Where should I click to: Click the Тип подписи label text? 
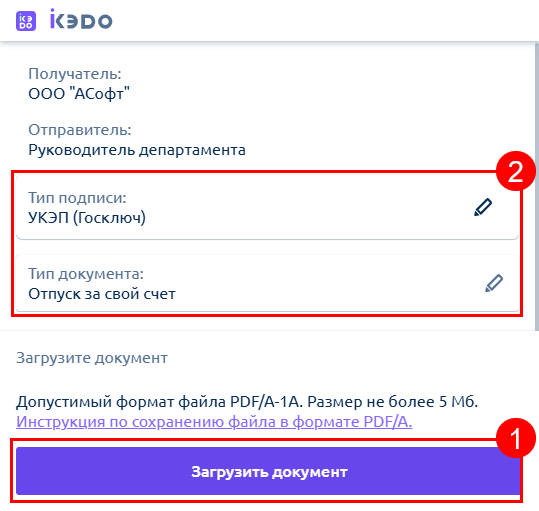pos(77,198)
